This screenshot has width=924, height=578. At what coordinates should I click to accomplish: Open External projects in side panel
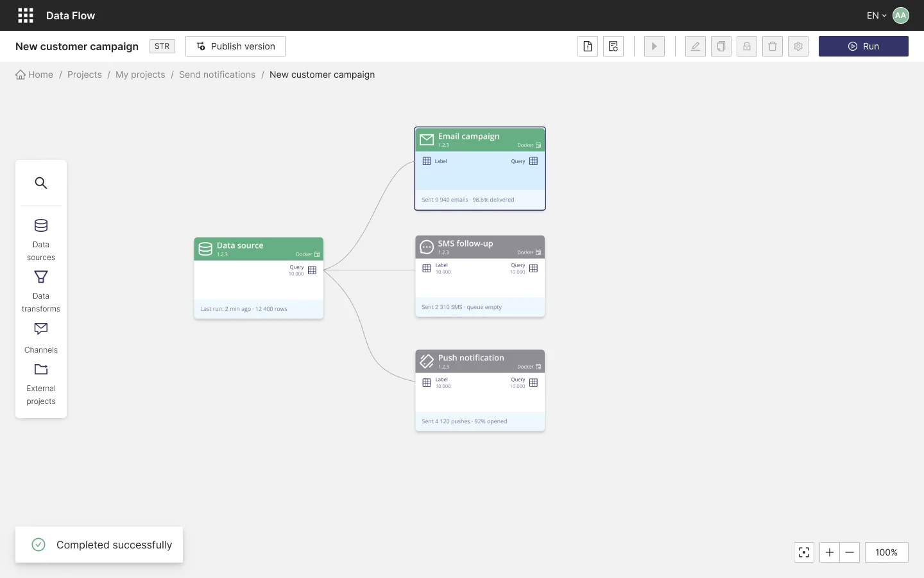pyautogui.click(x=41, y=385)
